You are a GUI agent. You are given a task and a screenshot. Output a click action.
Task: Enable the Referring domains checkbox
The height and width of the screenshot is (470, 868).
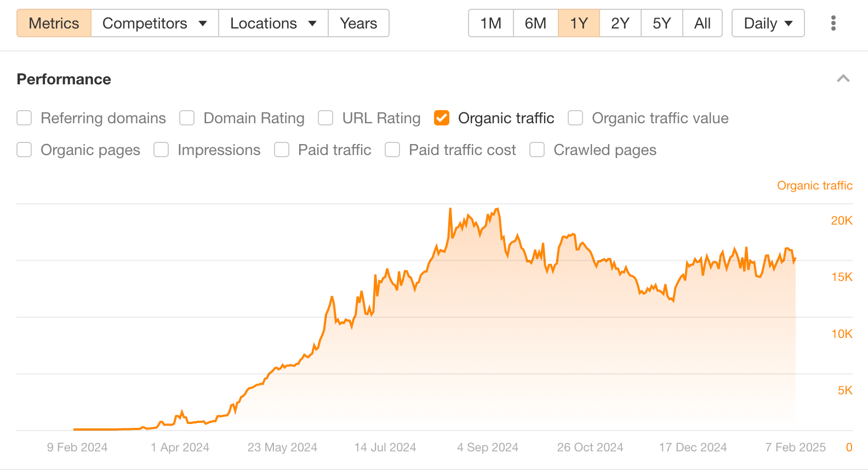(x=24, y=118)
